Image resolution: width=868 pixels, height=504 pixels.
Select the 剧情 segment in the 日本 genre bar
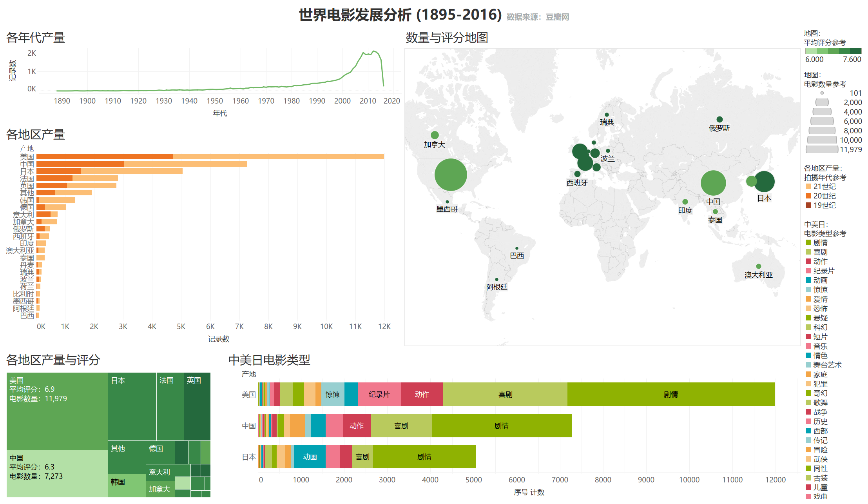click(424, 457)
